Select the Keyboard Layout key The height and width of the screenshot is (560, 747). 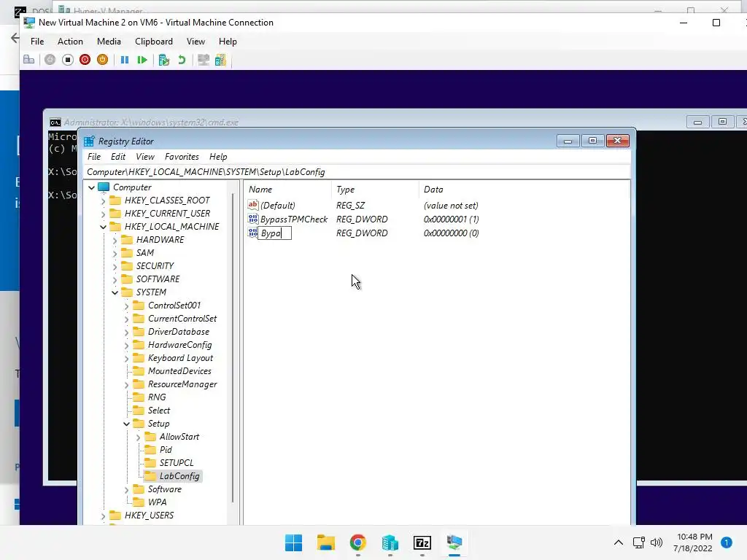coord(180,358)
